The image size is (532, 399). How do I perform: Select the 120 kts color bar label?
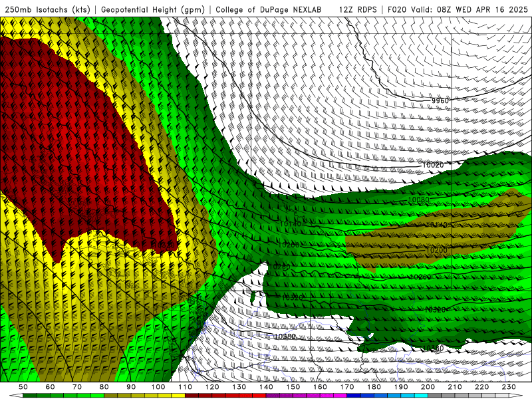[x=212, y=387]
